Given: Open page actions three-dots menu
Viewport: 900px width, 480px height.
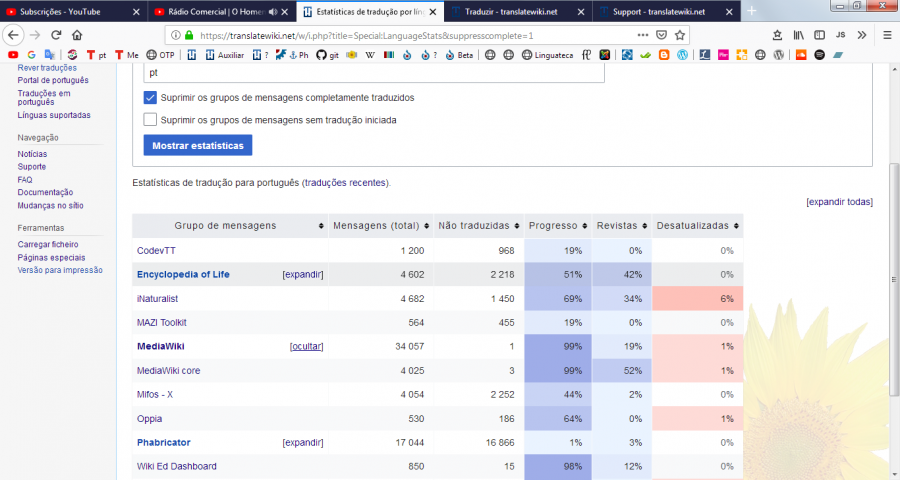Looking at the screenshot, I should pyautogui.click(x=642, y=35).
